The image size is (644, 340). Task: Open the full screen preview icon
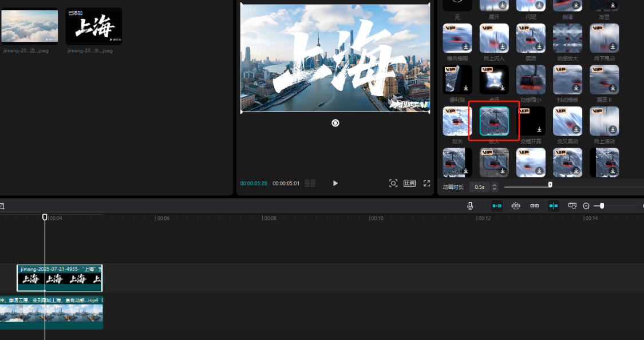(426, 183)
